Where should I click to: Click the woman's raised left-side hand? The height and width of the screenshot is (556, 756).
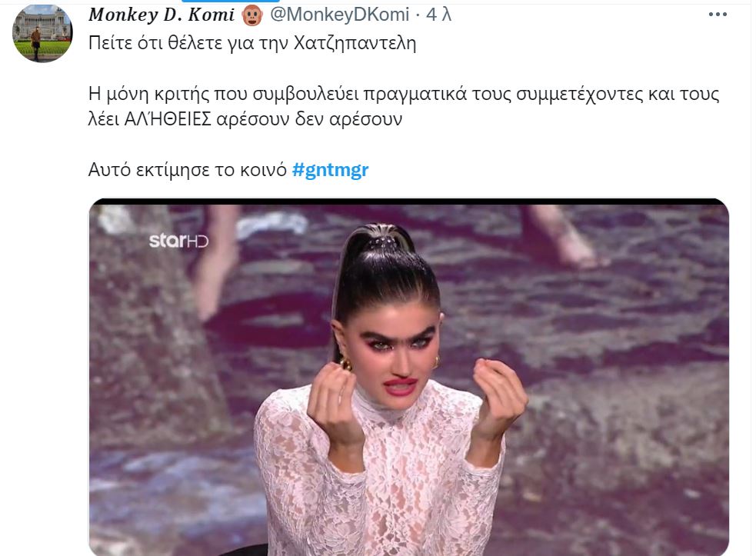pyautogui.click(x=333, y=401)
